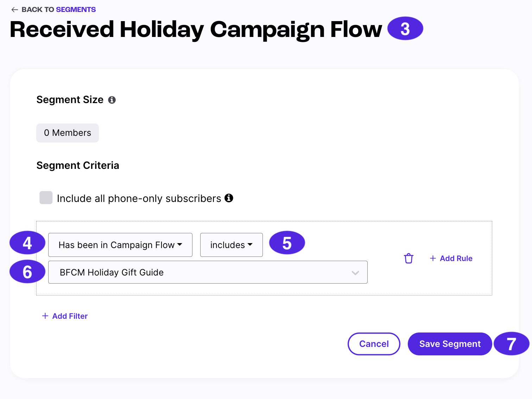This screenshot has height=399, width=532.
Task: Expand the chevron on the campaign flow selector
Action: click(355, 272)
